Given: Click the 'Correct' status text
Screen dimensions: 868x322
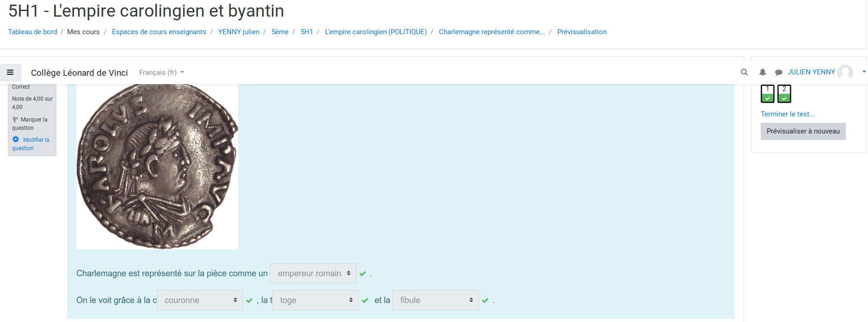Looking at the screenshot, I should (x=21, y=87).
